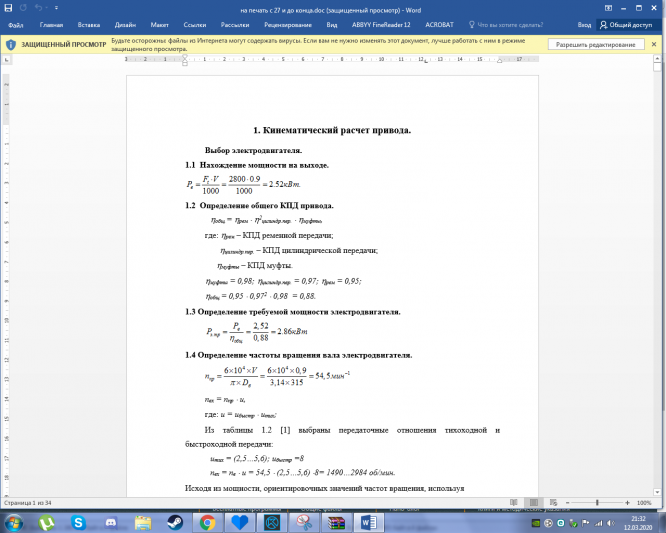
Task: Click vertical scrollbar down arrow
Action: tap(657, 492)
